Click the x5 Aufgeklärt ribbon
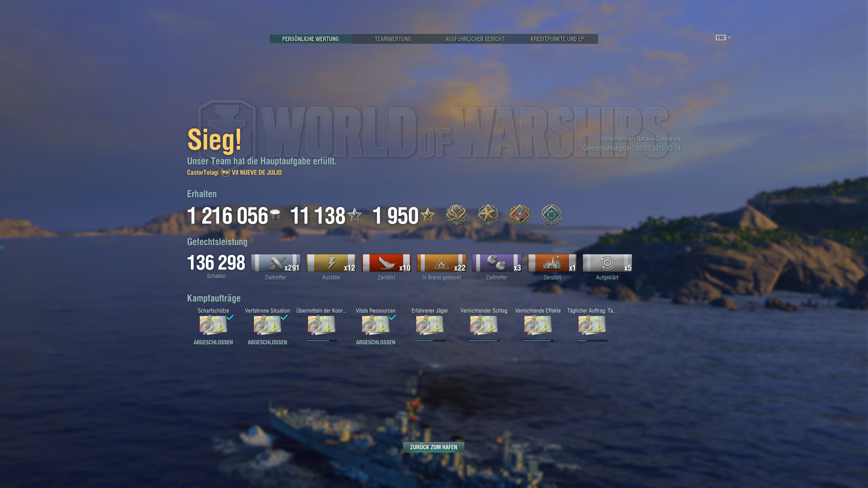The image size is (868, 488). point(607,263)
